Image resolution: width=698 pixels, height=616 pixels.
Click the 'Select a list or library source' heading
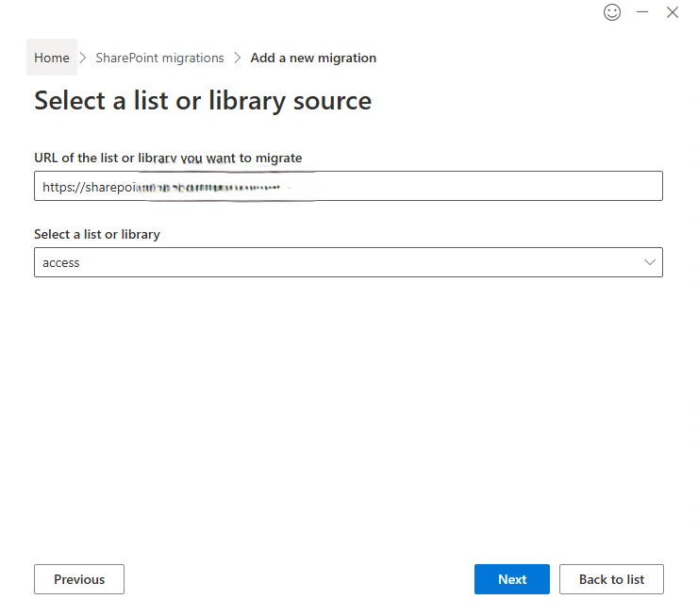203,101
